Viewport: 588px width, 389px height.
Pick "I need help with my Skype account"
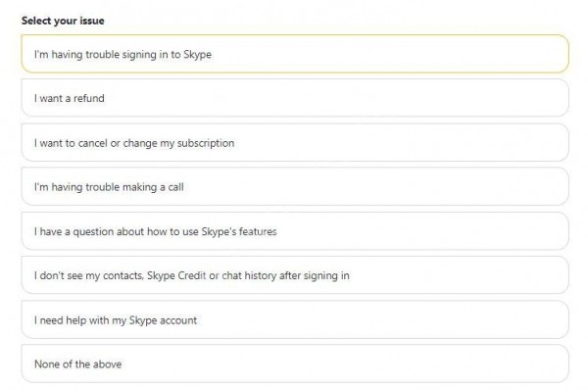click(295, 319)
